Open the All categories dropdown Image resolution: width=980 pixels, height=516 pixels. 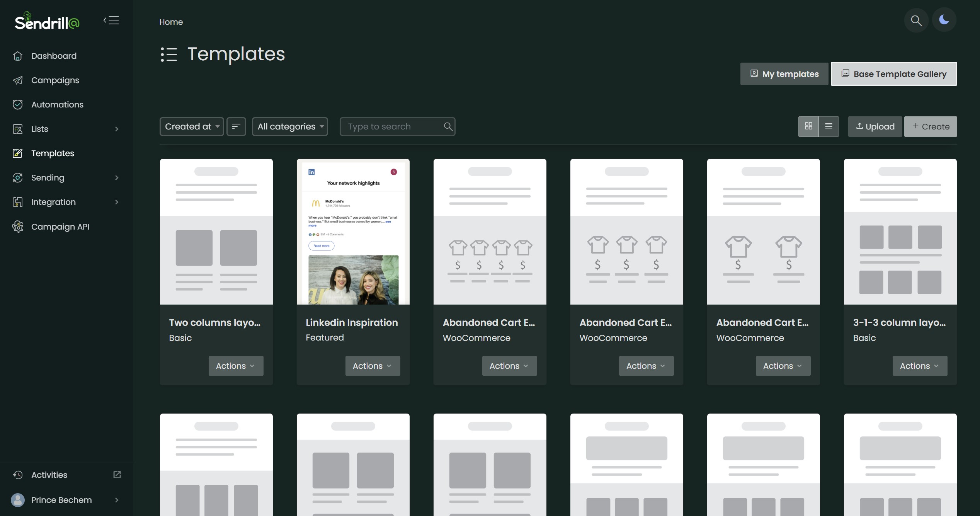(290, 126)
